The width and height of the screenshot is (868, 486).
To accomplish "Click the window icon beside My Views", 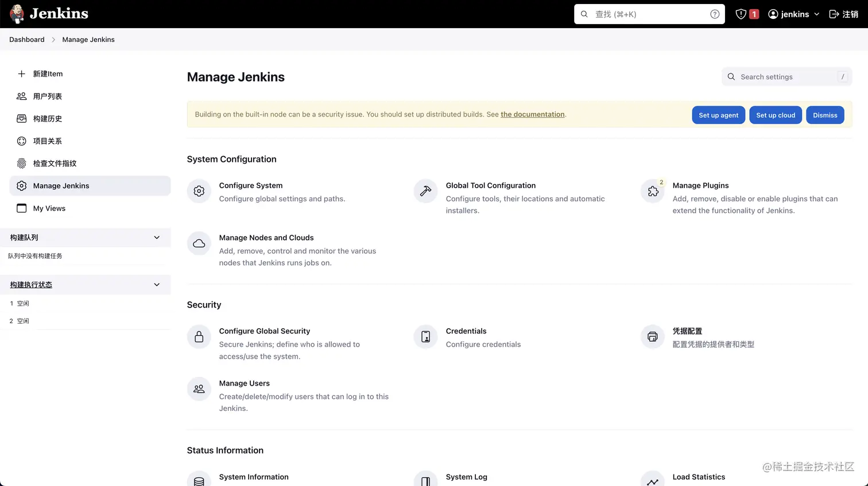I will click(x=21, y=208).
